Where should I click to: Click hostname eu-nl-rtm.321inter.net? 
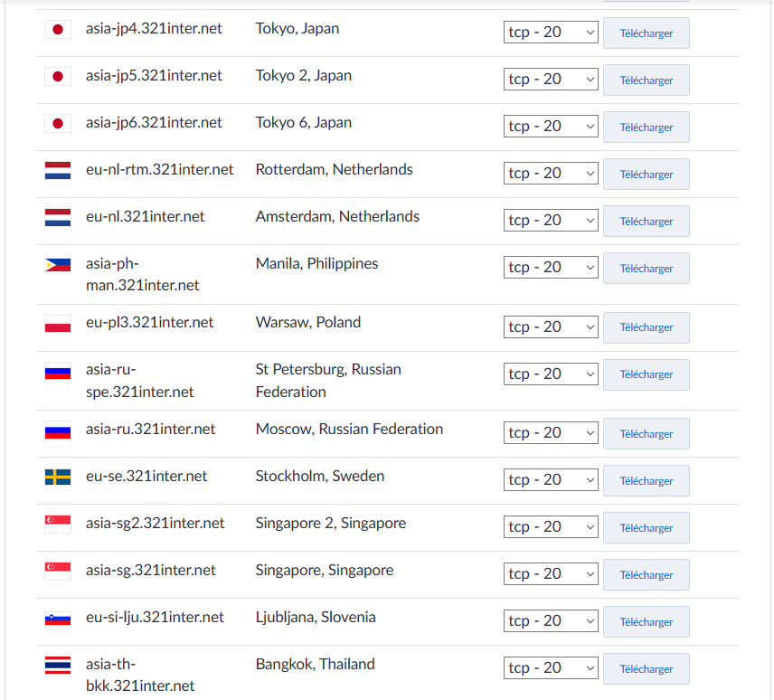[x=160, y=169]
